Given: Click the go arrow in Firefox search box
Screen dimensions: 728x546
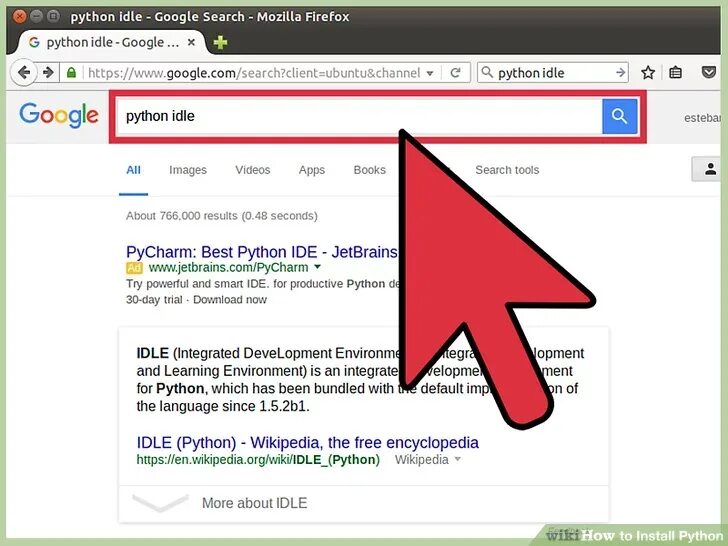Looking at the screenshot, I should pos(620,72).
